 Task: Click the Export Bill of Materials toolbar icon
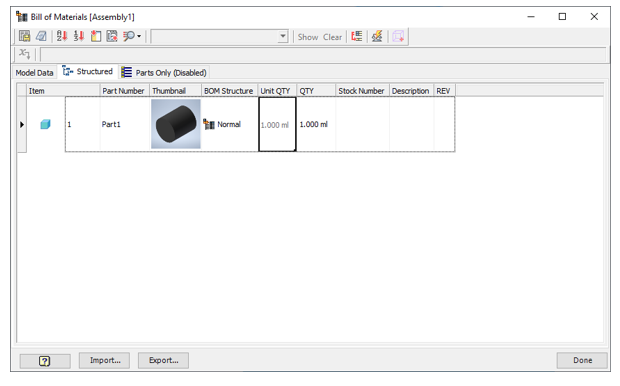coord(25,36)
